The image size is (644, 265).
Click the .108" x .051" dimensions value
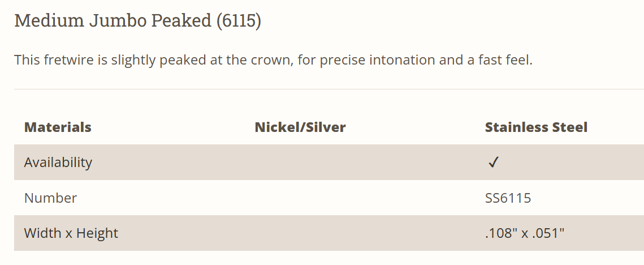click(525, 233)
